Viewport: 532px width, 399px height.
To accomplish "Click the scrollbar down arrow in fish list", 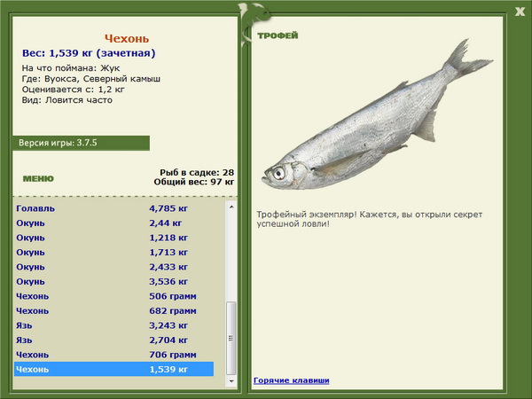I will tap(231, 381).
